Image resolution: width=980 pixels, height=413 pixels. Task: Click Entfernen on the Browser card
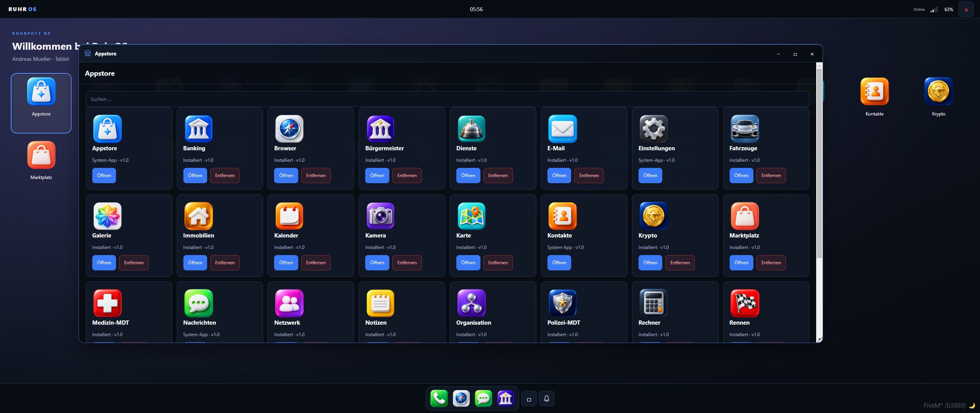[x=316, y=176]
